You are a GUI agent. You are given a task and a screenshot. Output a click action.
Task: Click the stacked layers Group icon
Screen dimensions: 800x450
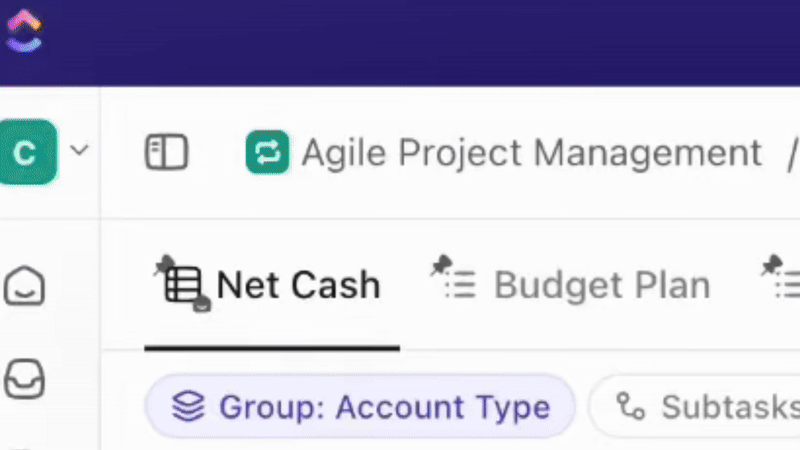tap(188, 407)
